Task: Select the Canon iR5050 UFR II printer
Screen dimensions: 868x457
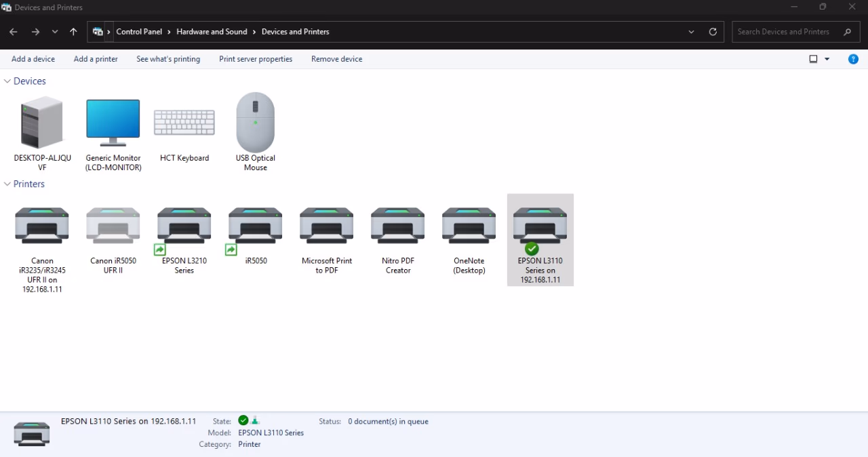Action: coord(113,226)
